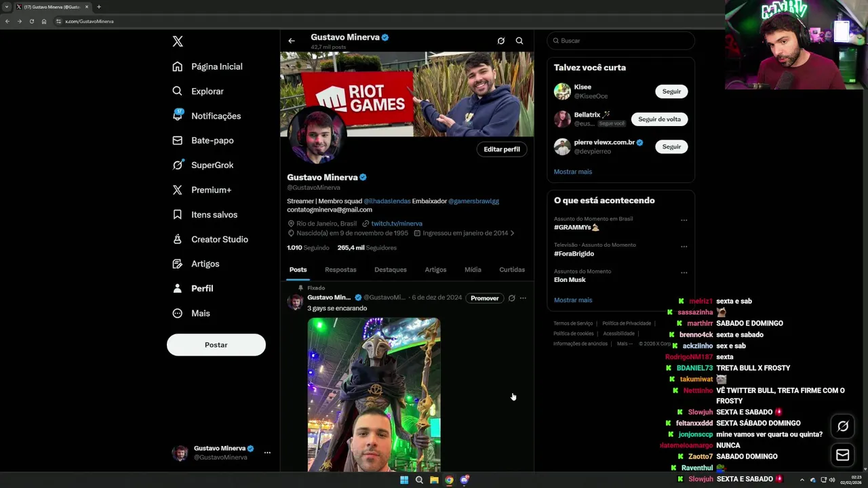The image size is (868, 488).
Task: Expand the Ingressou em janeiro de 2014 chevron
Action: [x=512, y=233]
